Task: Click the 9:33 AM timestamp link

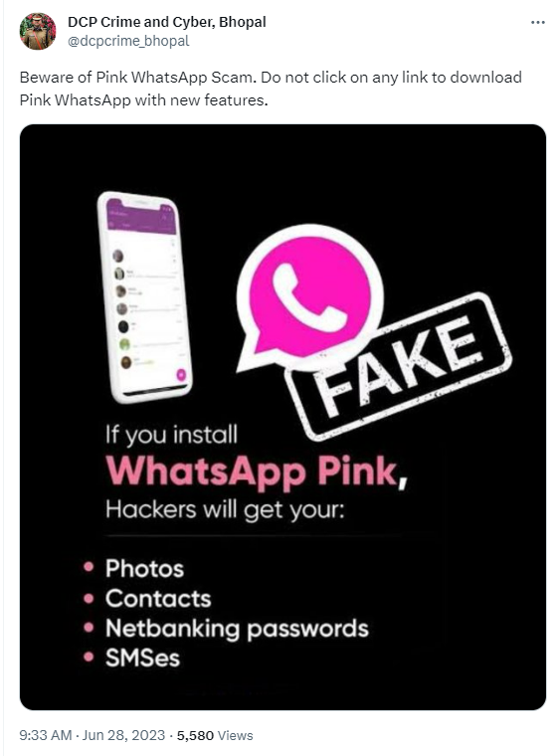Action: [x=46, y=735]
